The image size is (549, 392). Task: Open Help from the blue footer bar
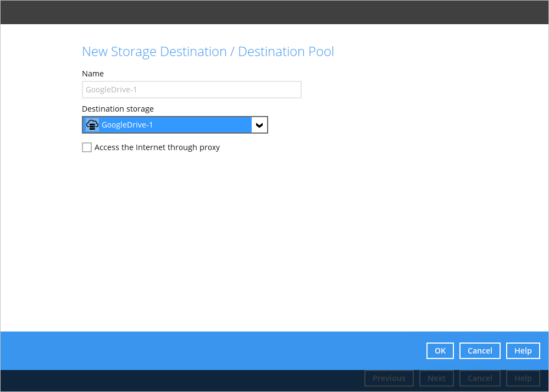(x=523, y=351)
